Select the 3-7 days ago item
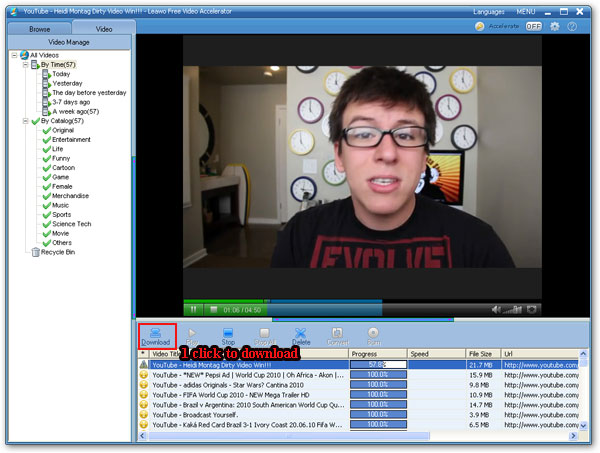The width and height of the screenshot is (600, 453). click(71, 102)
